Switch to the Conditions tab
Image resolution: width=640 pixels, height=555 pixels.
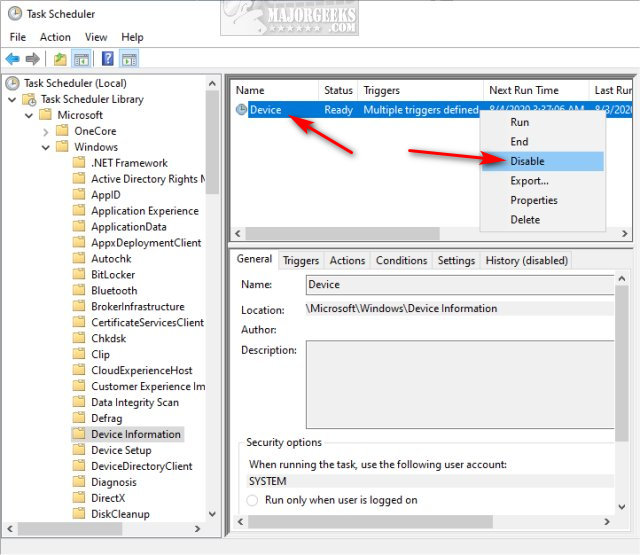tap(401, 260)
